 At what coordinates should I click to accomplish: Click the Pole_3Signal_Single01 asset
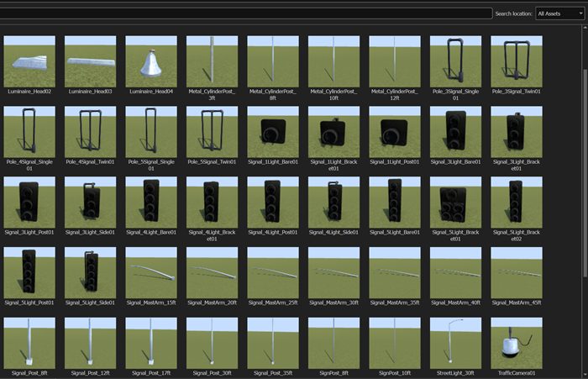tap(455, 61)
